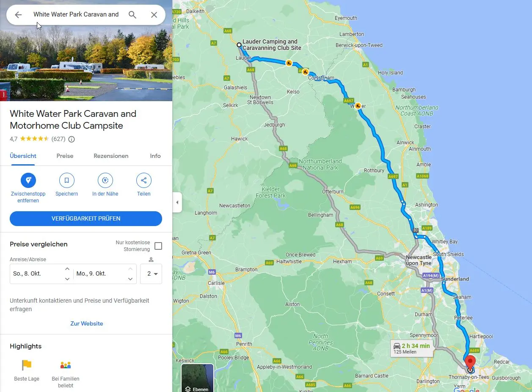
Task: Switch to the Preise tab
Action: (65, 156)
